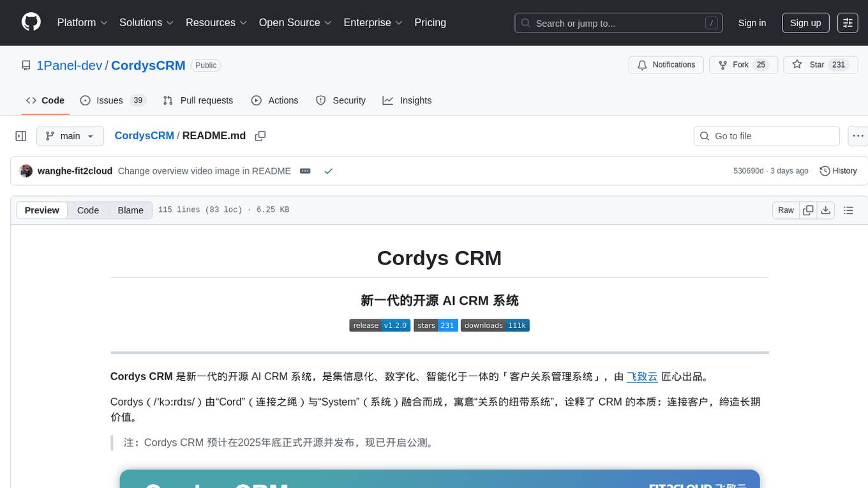868x488 pixels.
Task: Switch to the Blame view
Action: tap(130, 210)
